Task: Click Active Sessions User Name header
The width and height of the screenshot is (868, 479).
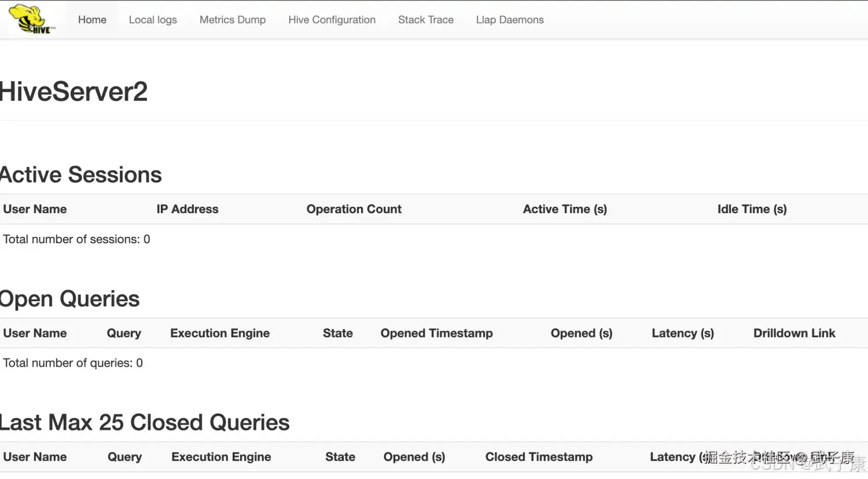Action: [x=35, y=209]
